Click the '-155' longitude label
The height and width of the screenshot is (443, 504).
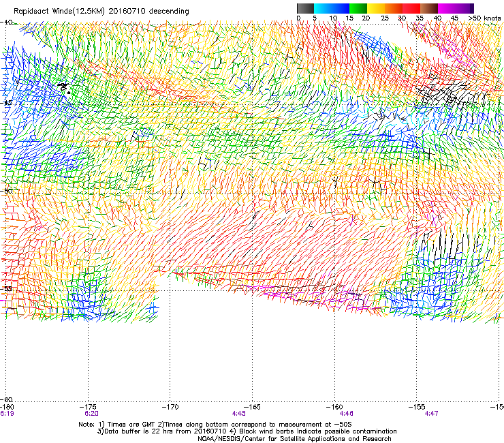pos(417,407)
